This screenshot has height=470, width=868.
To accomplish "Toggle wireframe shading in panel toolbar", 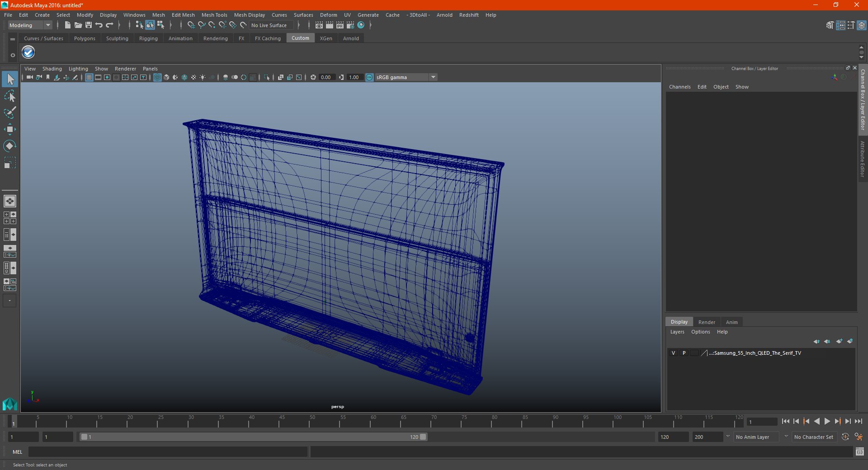I will [x=157, y=77].
